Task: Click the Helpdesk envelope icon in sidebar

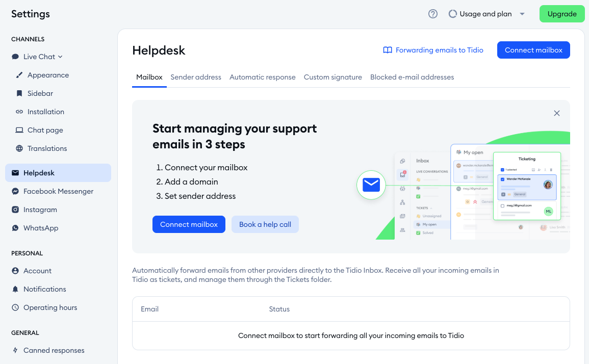Action: (15, 173)
